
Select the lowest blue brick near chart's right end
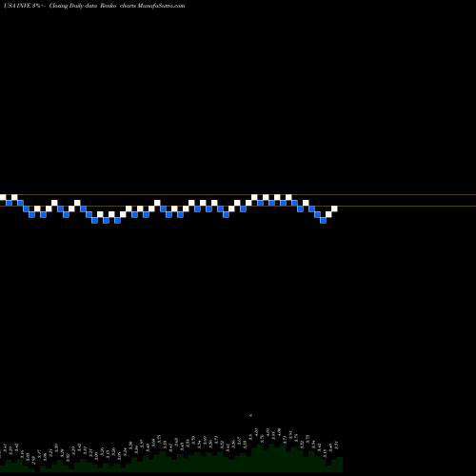coord(323,220)
